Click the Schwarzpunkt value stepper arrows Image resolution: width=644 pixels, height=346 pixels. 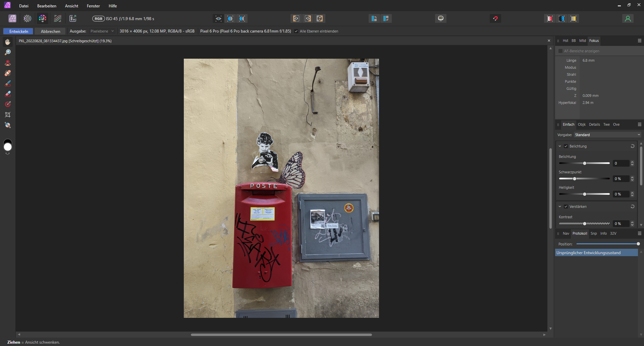point(632,179)
